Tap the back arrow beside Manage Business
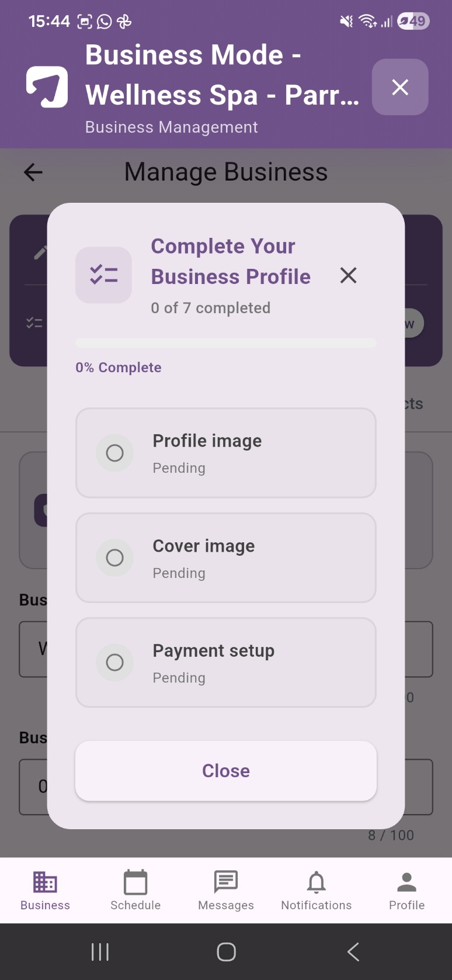The width and height of the screenshot is (452, 980). pyautogui.click(x=33, y=172)
